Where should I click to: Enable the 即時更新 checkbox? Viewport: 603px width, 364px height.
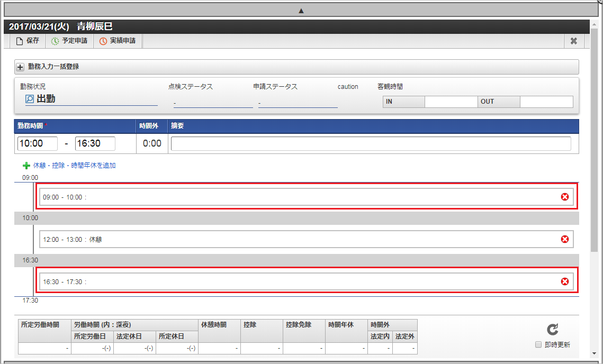click(x=538, y=344)
